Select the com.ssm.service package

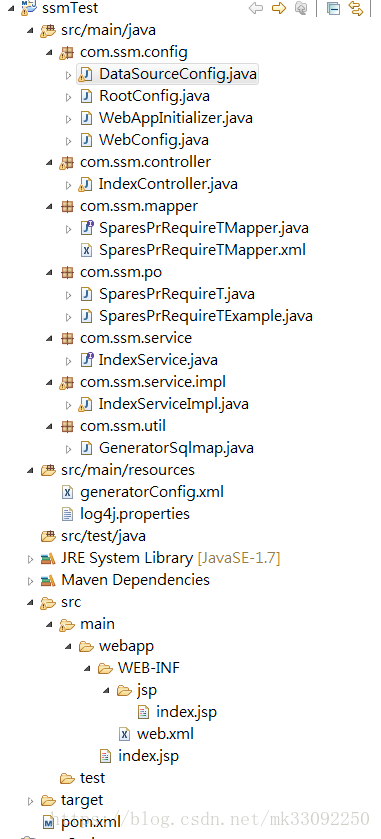click(x=136, y=338)
